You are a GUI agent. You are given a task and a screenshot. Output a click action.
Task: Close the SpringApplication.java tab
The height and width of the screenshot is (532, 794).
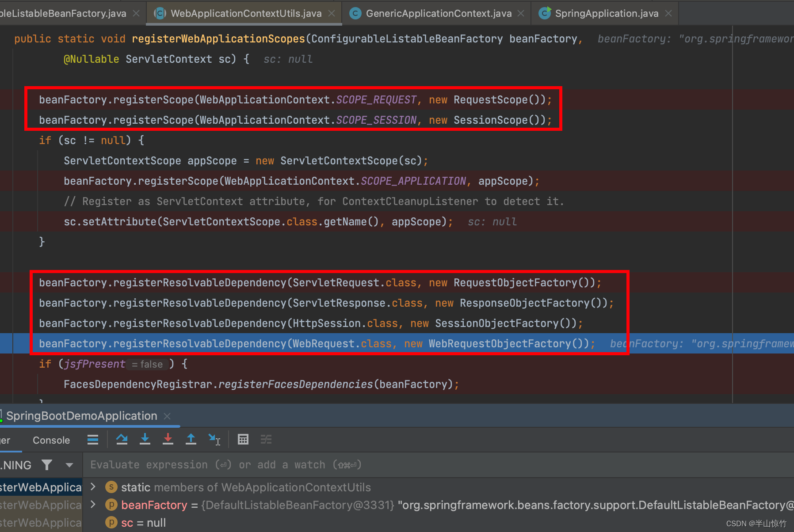[668, 13]
